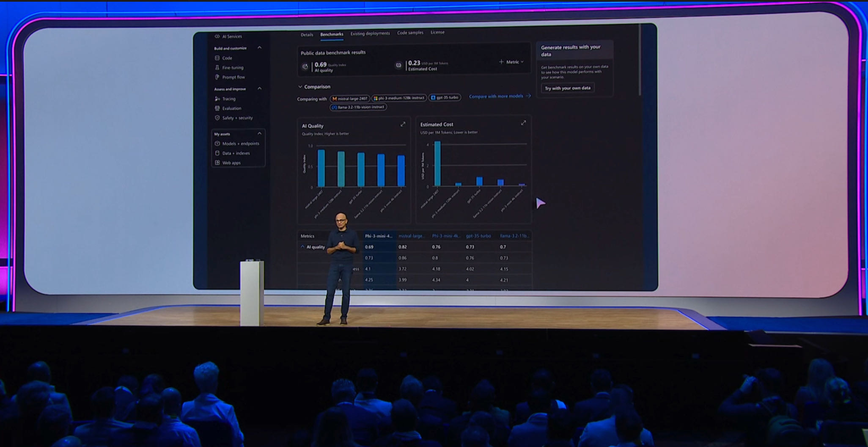
Task: Open Code via its sidebar icon
Action: pos(217,58)
